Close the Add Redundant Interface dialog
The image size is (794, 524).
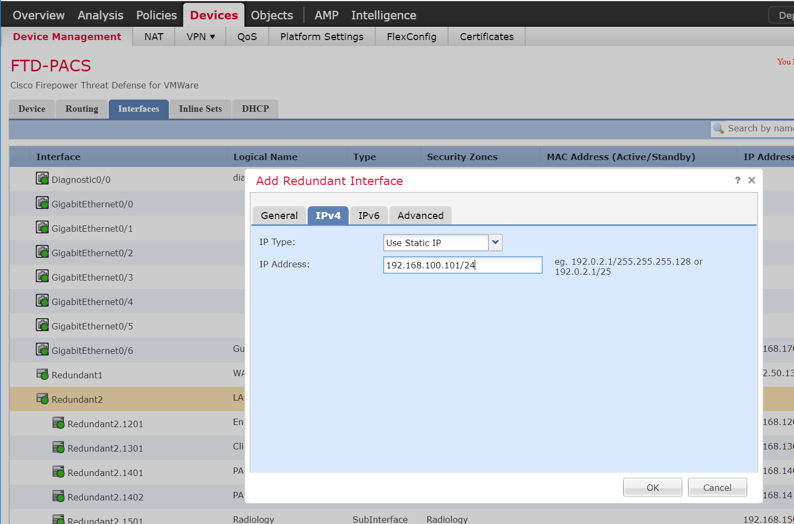coord(751,180)
